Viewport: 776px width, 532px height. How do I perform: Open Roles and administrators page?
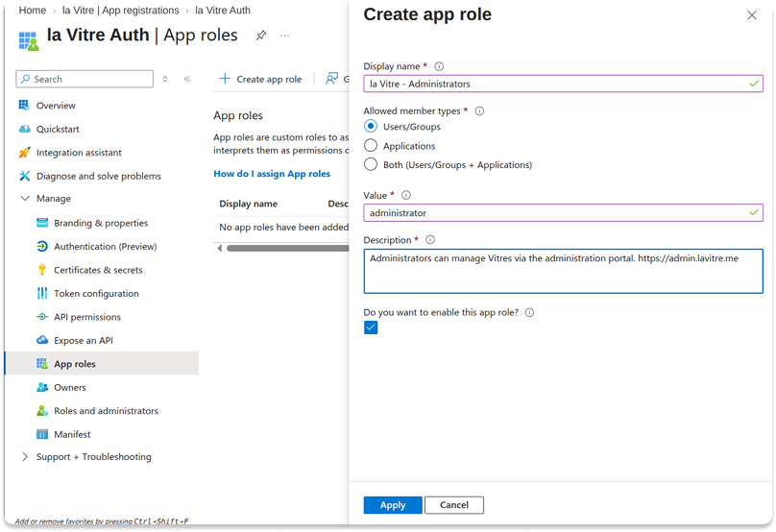tap(106, 411)
